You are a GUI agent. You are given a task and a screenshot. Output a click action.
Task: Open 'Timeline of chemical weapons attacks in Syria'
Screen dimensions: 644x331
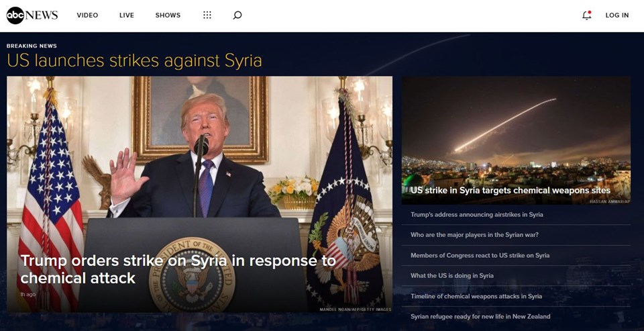[x=476, y=296]
